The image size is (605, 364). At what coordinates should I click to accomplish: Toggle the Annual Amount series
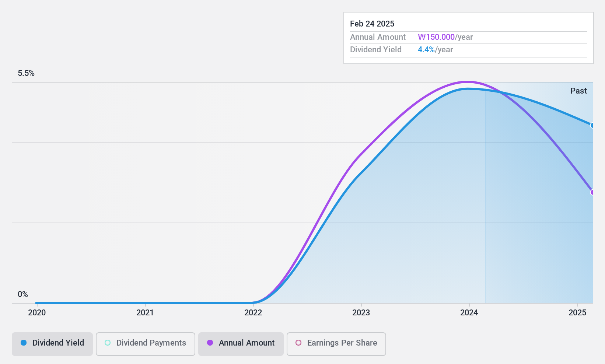tap(241, 344)
